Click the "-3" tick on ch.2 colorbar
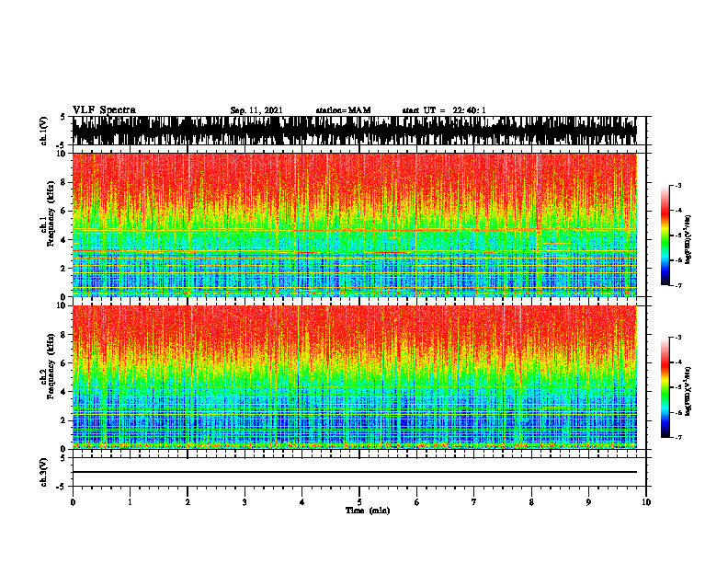This screenshot has height=563, width=728. (x=677, y=338)
